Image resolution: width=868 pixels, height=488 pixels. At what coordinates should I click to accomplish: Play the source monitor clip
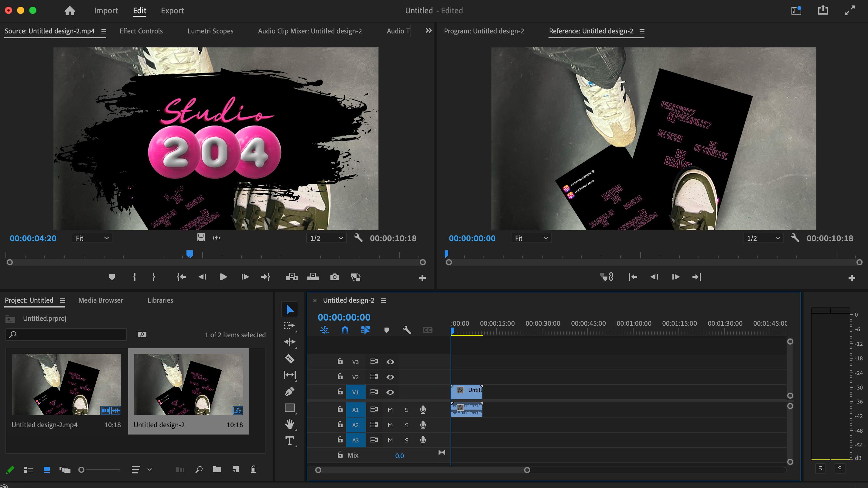tap(223, 277)
